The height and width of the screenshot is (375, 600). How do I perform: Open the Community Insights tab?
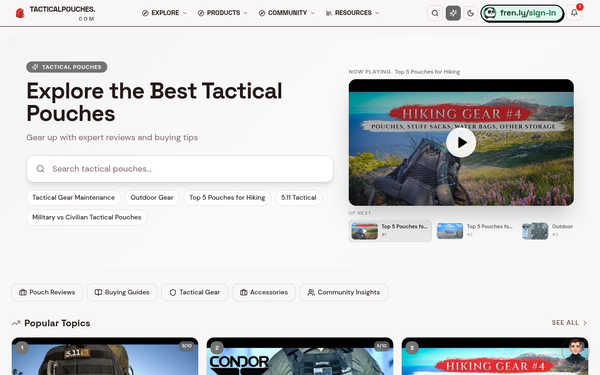click(344, 292)
